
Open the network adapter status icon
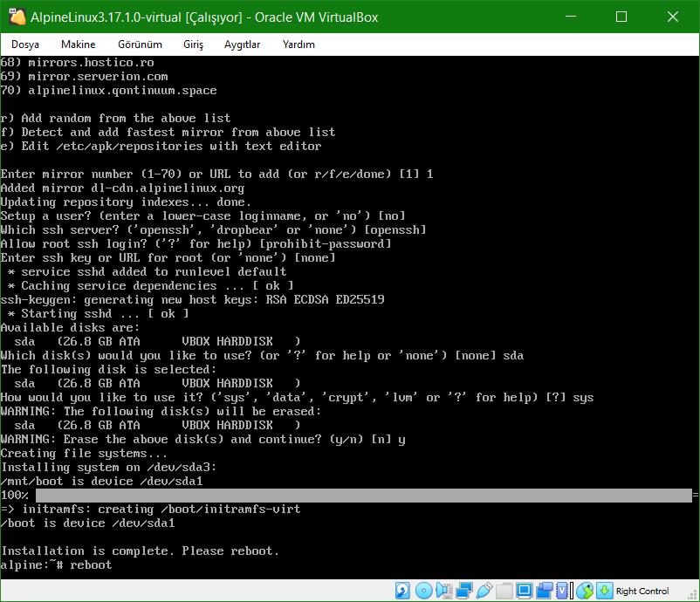[464, 591]
